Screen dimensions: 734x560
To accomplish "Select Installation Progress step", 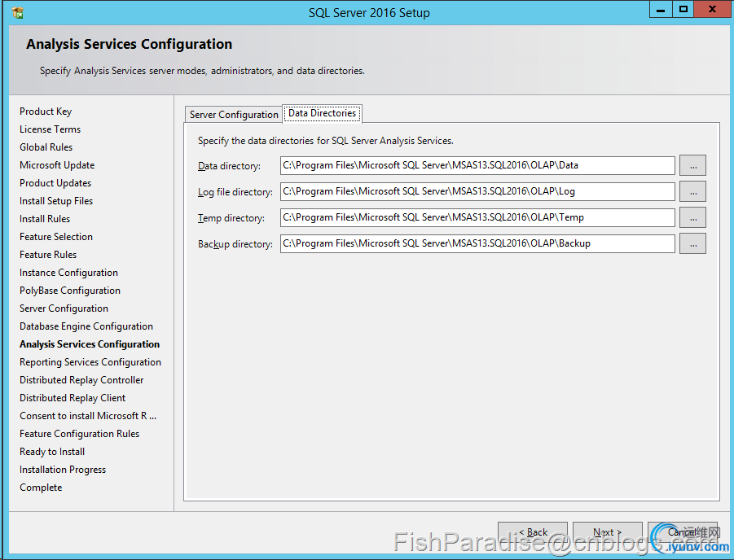I will click(63, 470).
